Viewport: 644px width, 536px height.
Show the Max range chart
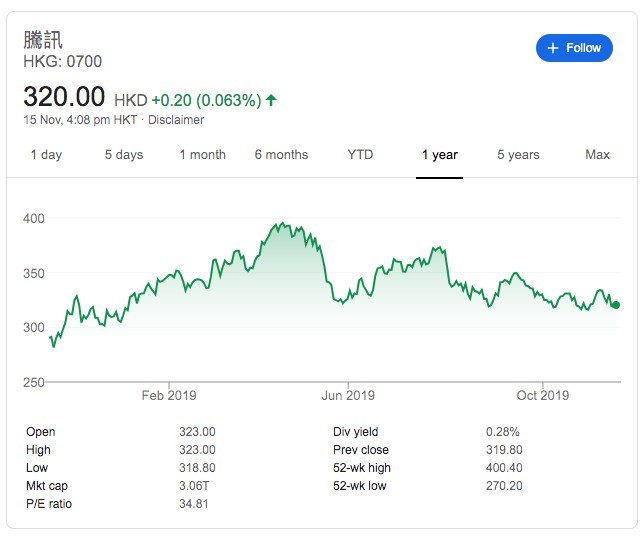click(x=597, y=155)
